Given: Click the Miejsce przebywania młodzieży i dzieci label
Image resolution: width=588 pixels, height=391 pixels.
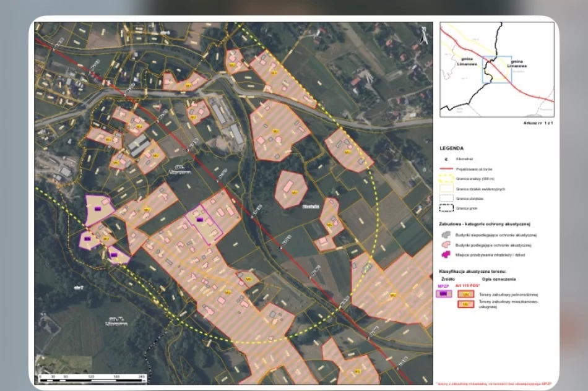Looking at the screenshot, I should pos(490,255).
